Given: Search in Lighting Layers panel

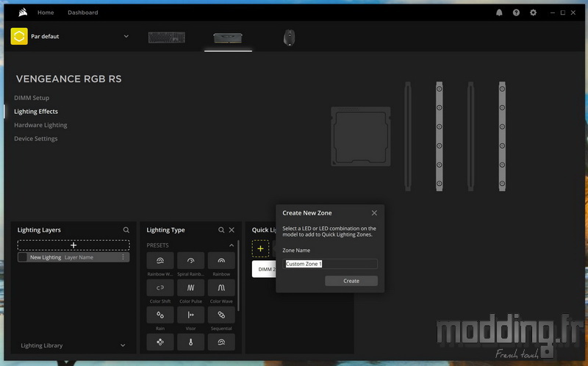Looking at the screenshot, I should click(x=126, y=230).
